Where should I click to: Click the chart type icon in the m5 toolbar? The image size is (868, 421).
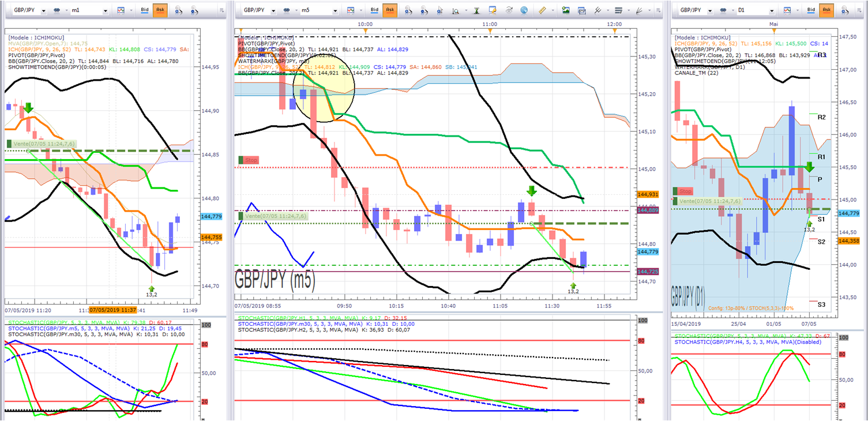pyautogui.click(x=351, y=10)
